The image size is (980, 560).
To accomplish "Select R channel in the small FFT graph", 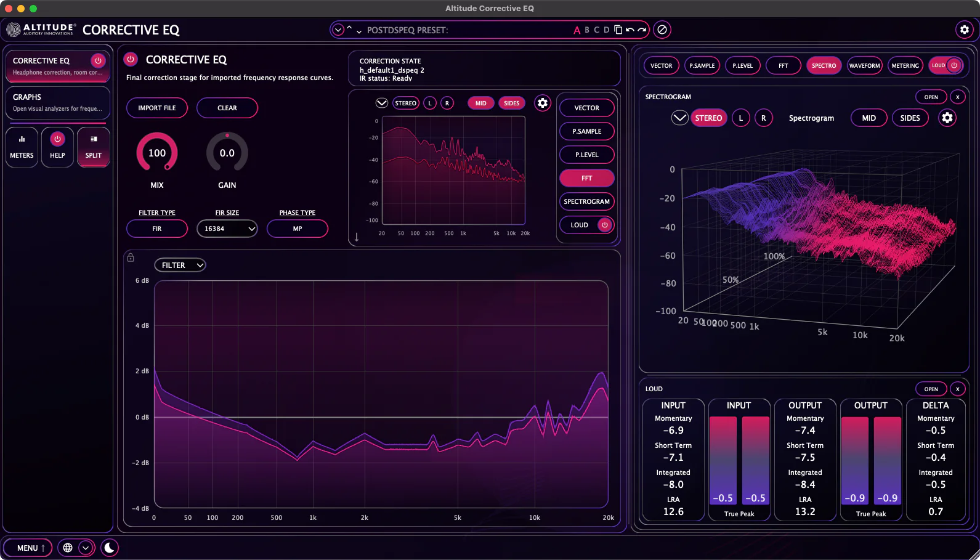I will (x=447, y=103).
